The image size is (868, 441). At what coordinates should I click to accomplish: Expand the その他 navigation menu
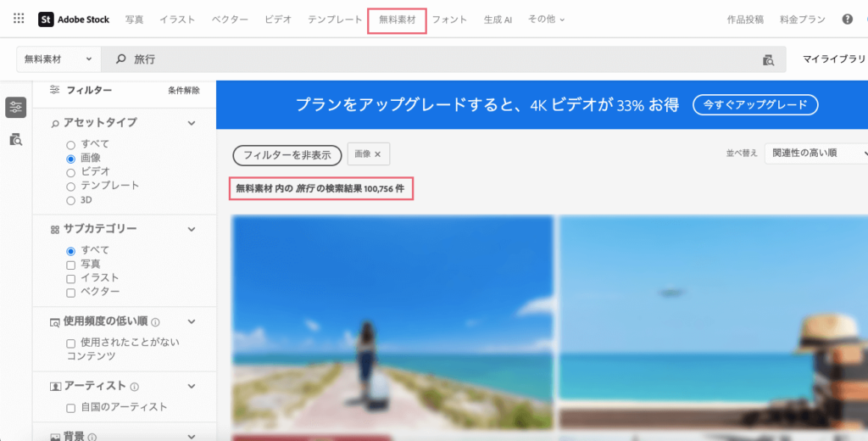[546, 19]
